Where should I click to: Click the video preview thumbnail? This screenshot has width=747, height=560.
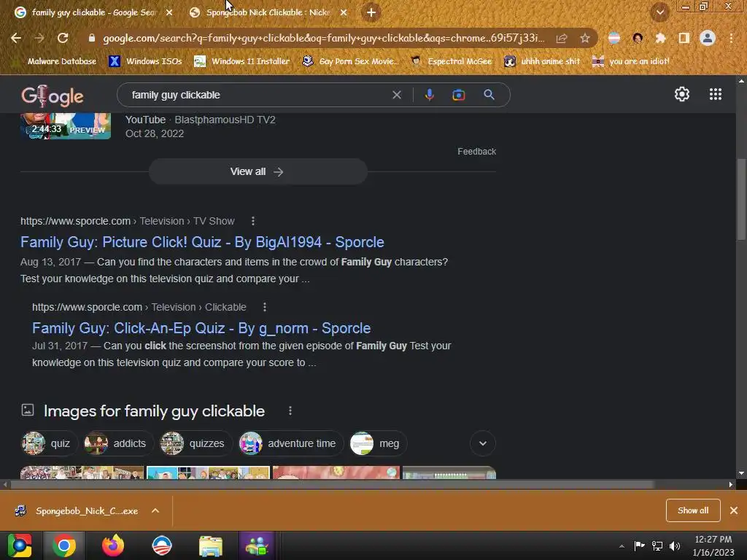coord(65,126)
